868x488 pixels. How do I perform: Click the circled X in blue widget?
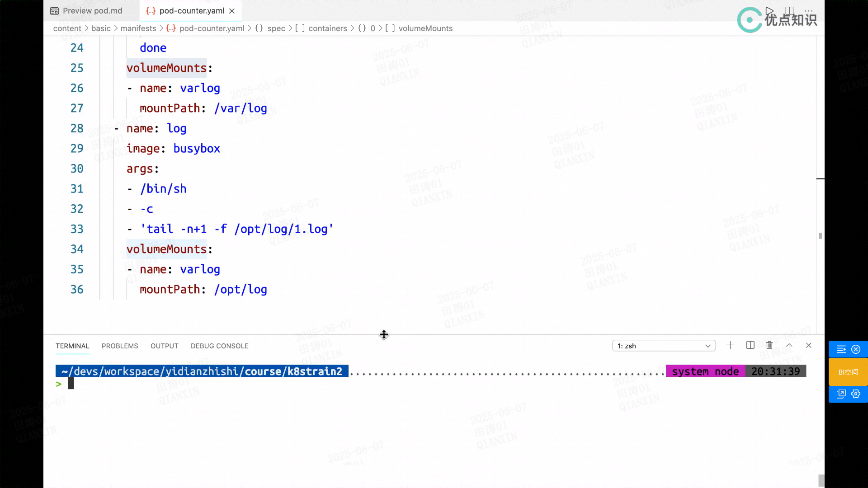point(856,349)
